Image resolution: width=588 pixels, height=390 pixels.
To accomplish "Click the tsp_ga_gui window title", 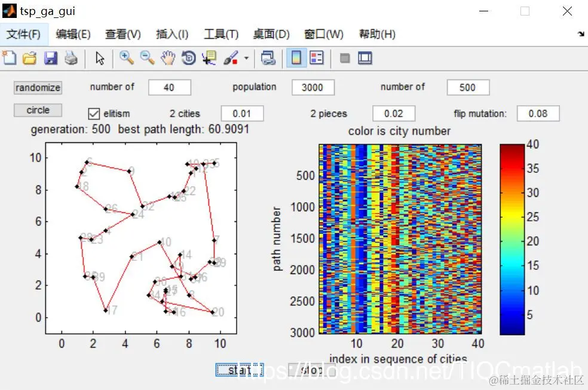I will (48, 11).
